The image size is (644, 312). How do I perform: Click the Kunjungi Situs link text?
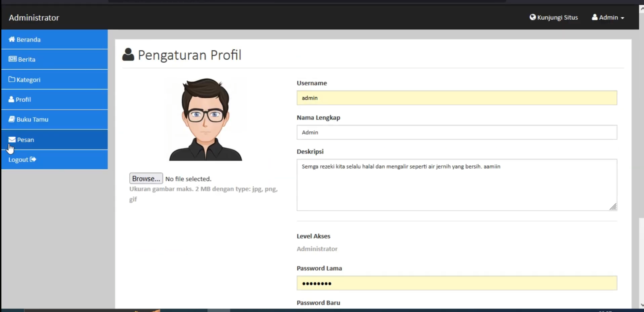coord(557,17)
